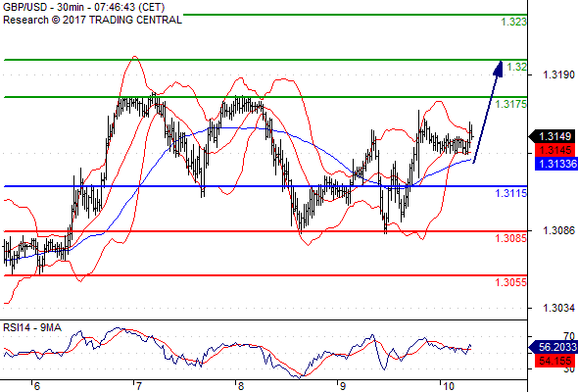Click the 1.3034 price axis value
The width and height of the screenshot is (578, 392).
pyautogui.click(x=558, y=308)
